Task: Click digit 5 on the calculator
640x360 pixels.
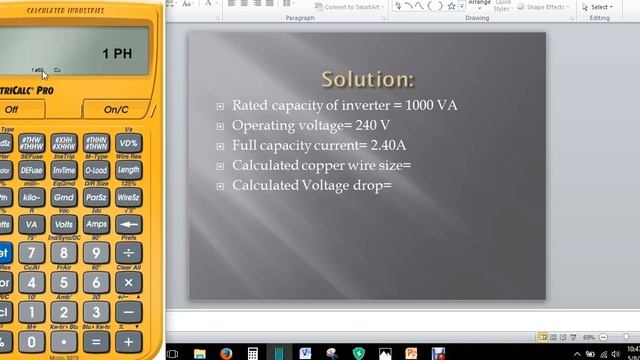Action: point(64,282)
